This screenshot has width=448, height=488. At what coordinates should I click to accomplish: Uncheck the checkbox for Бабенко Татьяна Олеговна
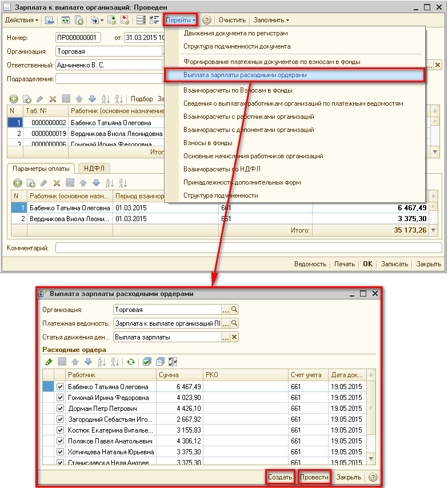point(60,387)
